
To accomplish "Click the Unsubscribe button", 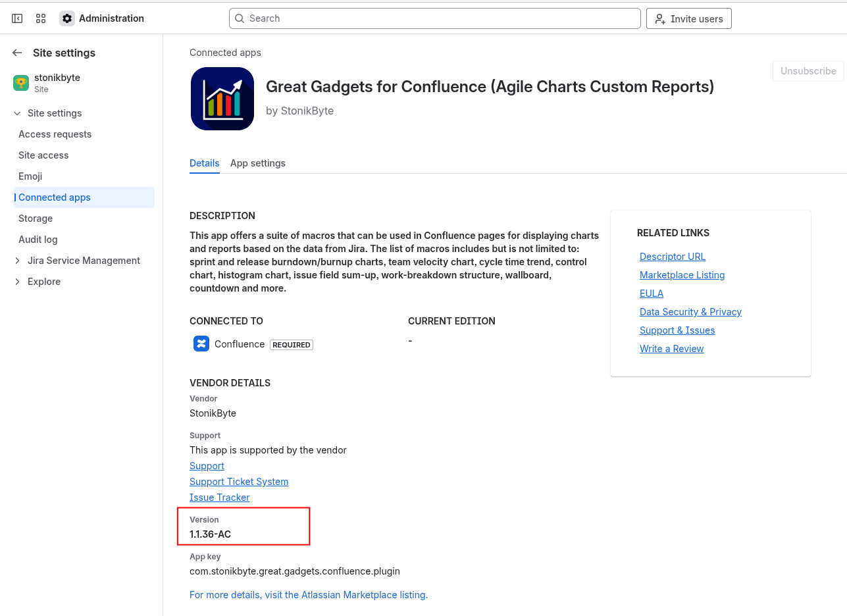I will [x=808, y=71].
